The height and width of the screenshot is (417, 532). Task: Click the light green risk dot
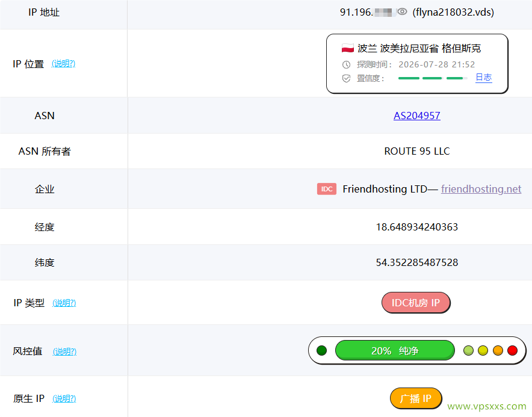pos(468,350)
